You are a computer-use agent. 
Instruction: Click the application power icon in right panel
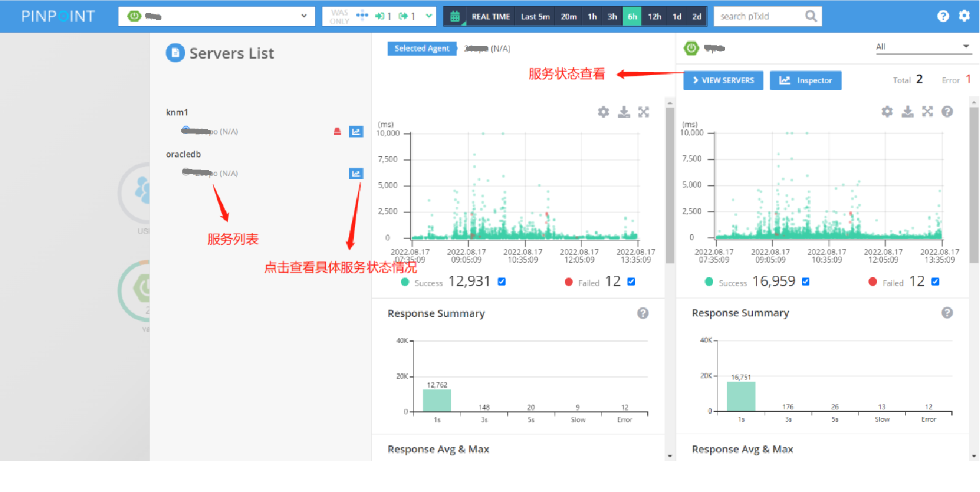pos(691,48)
